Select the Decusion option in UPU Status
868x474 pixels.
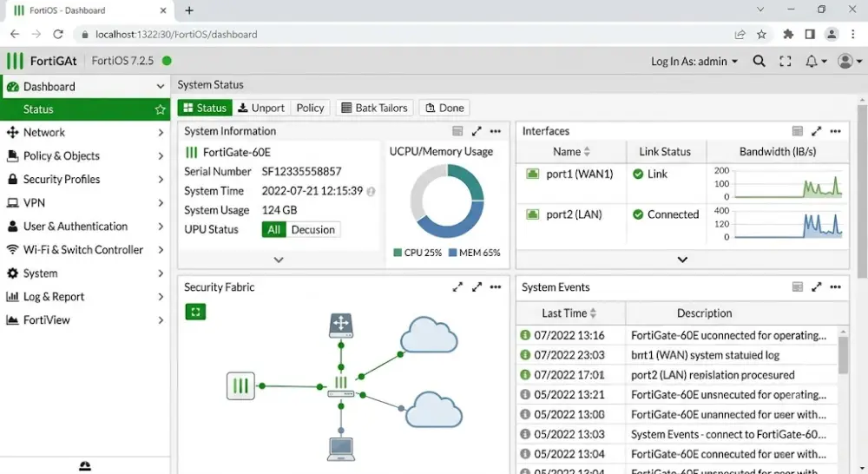tap(312, 230)
